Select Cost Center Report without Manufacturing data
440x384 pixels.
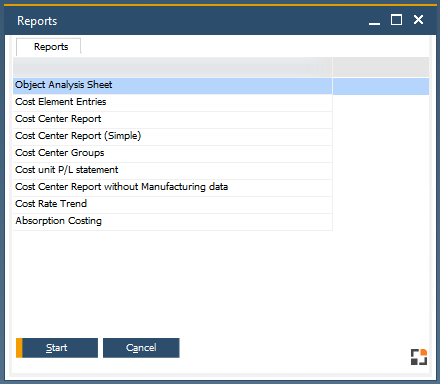pyautogui.click(x=173, y=187)
